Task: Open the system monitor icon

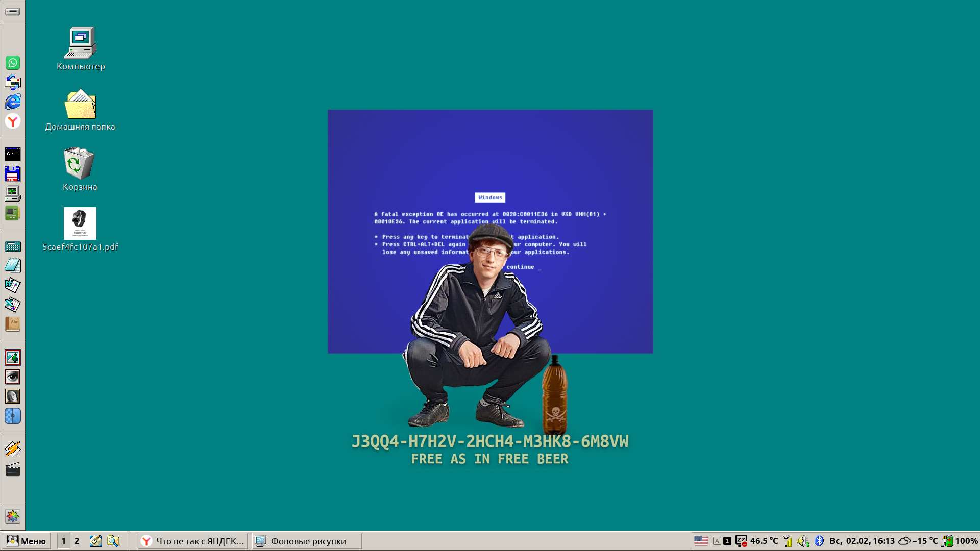Action: 12,193
